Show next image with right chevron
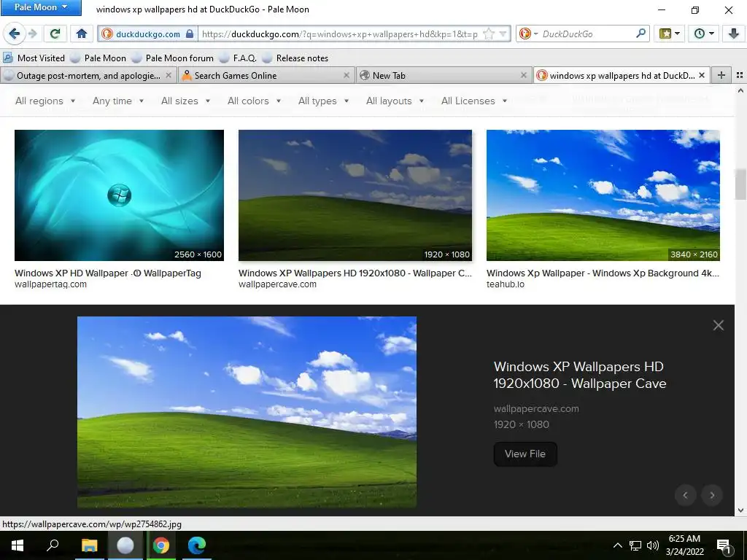Viewport: 747px width, 560px height. pyautogui.click(x=712, y=495)
